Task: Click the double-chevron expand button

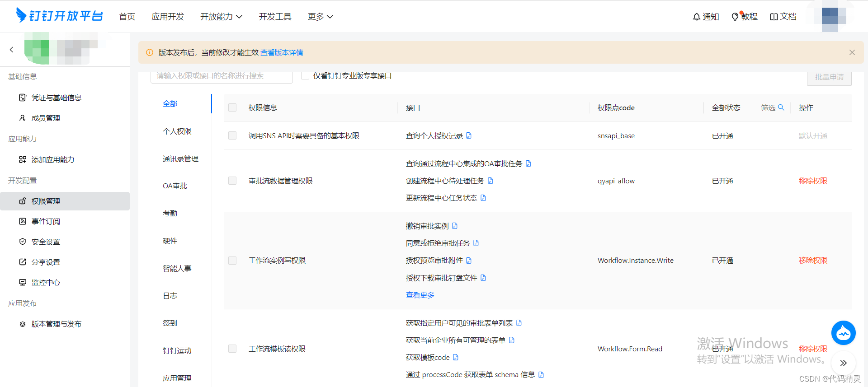Action: (844, 363)
